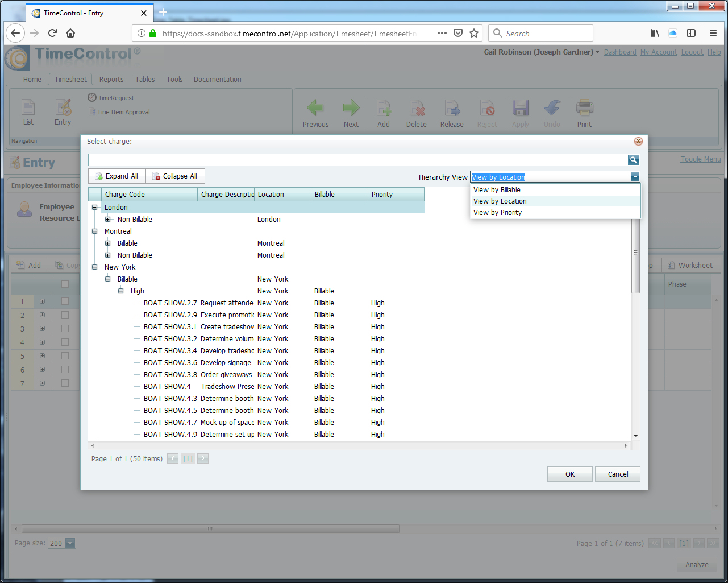728x583 pixels.
Task: Expand the Billable node under Montreal
Action: coord(108,243)
